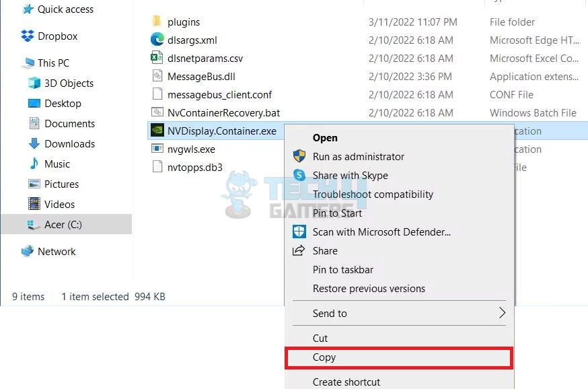This screenshot has width=588, height=389.
Task: Click the Desktop folder icon in sidebar
Action: [x=34, y=103]
